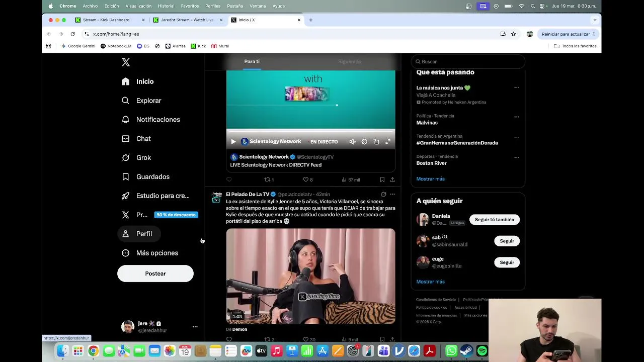Open account menu dots next to jere
The image size is (644, 362).
[x=195, y=327]
